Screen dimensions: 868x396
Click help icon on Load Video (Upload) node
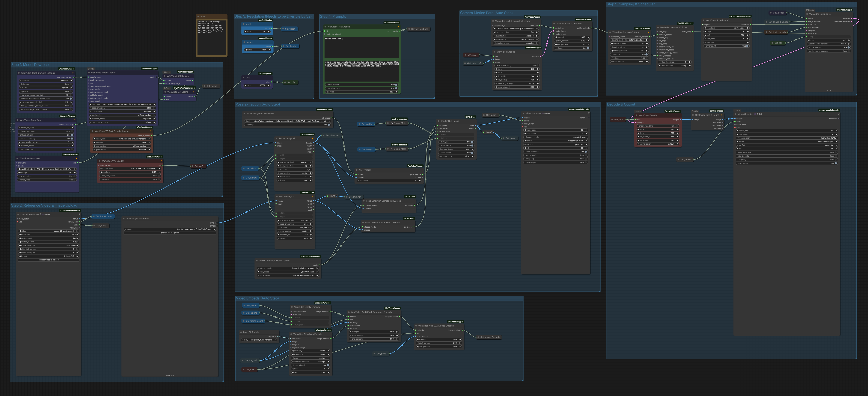(x=80, y=214)
